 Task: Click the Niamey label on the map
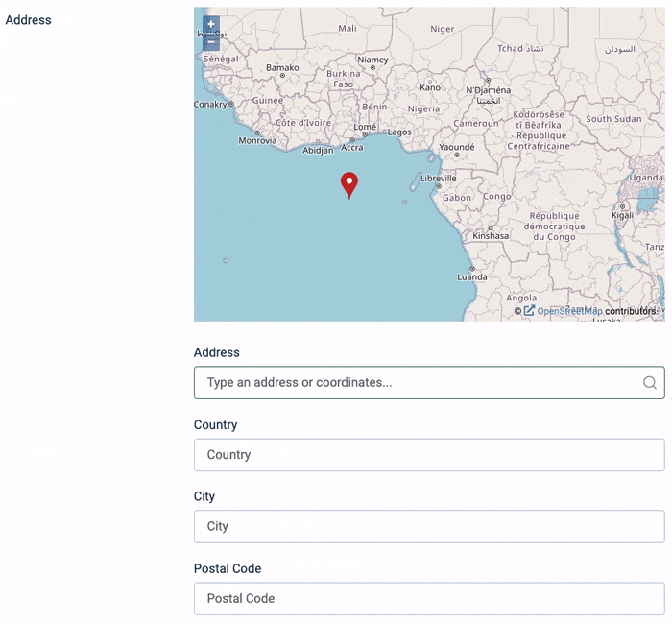[x=372, y=60]
